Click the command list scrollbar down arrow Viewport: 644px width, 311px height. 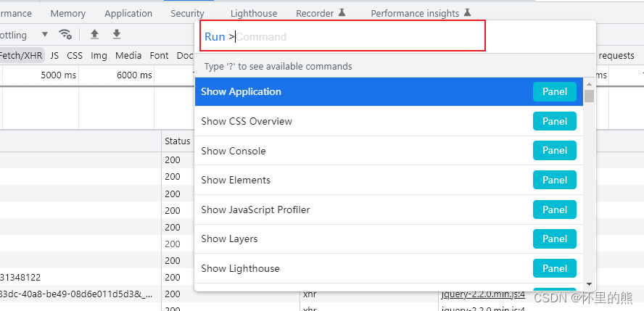point(589,284)
